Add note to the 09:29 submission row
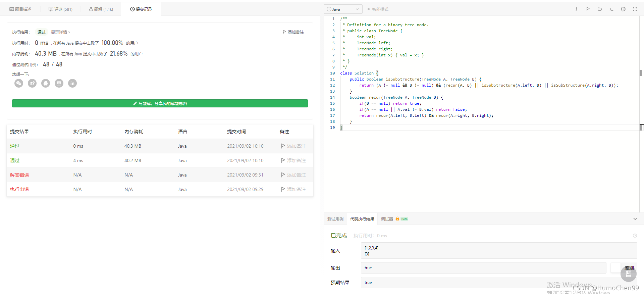 click(293, 189)
